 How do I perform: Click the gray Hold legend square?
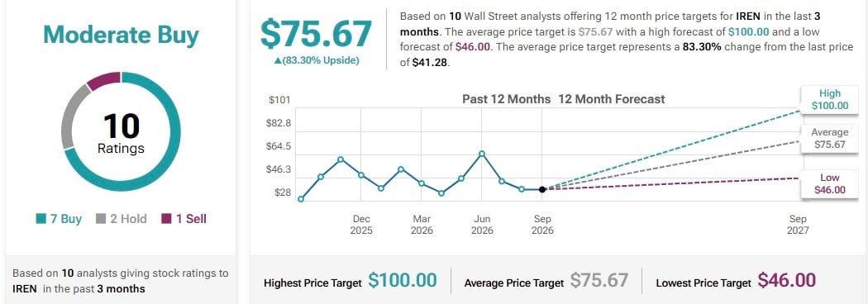click(x=101, y=219)
